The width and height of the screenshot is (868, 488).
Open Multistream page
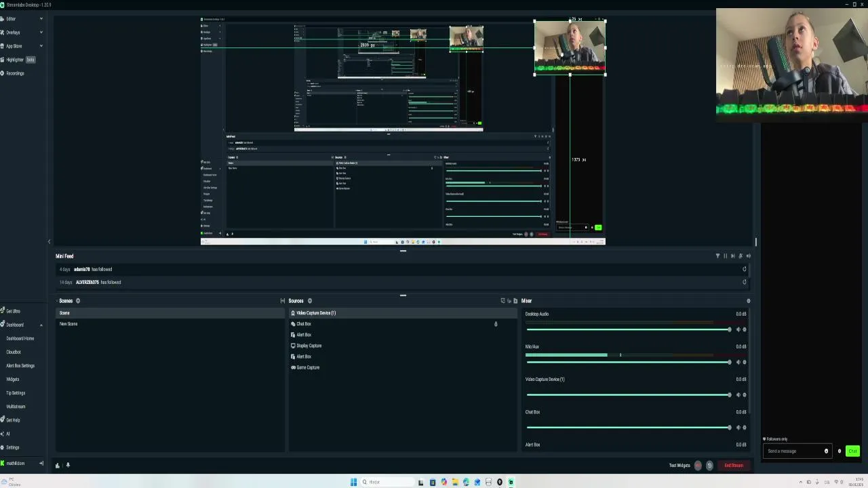tap(16, 406)
